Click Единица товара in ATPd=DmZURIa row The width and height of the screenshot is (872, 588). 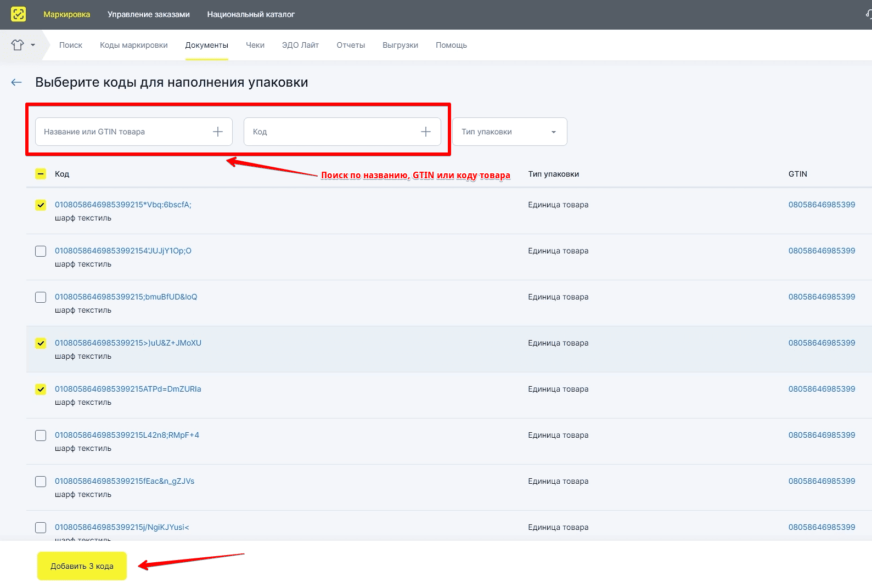(558, 389)
